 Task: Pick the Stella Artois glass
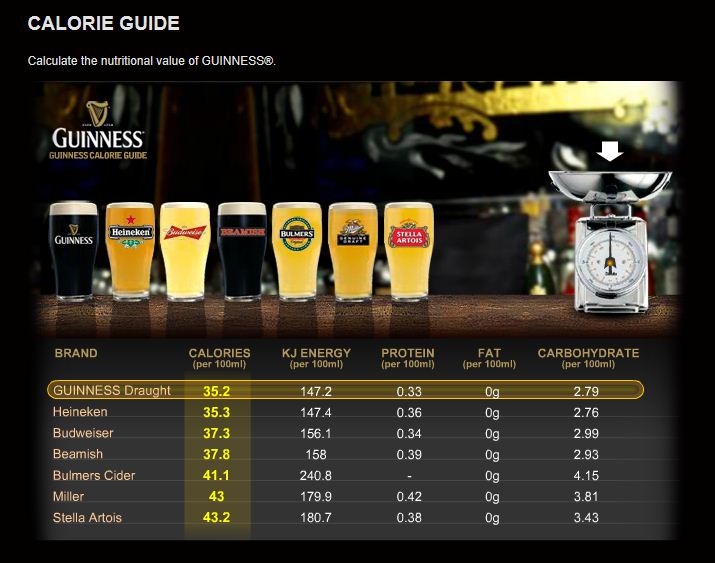pos(408,253)
